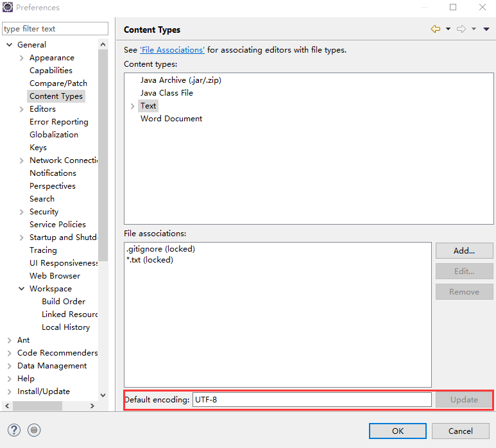Click the oomph recording circle icon
The width and height of the screenshot is (496, 448).
pos(34,430)
